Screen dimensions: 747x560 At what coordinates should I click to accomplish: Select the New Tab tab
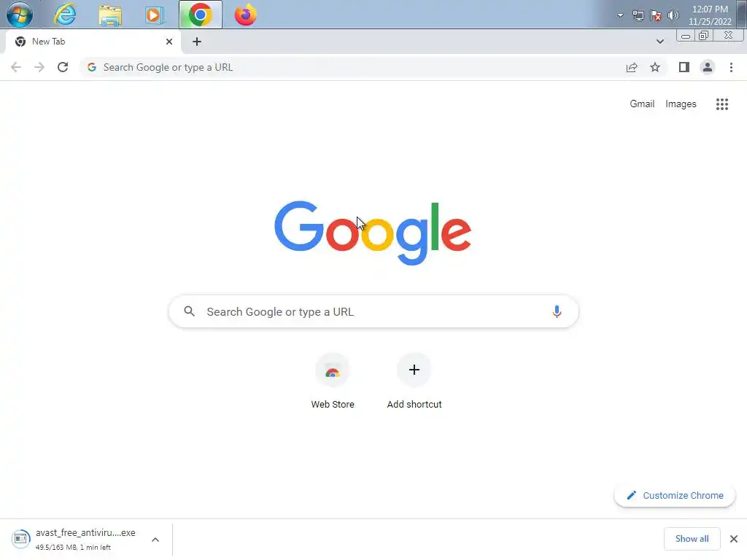pos(93,42)
